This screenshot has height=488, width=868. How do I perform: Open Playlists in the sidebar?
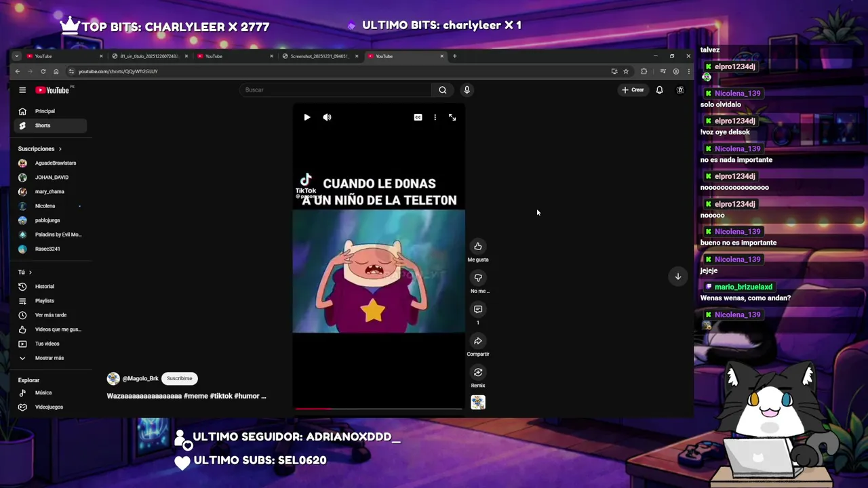tap(50, 301)
